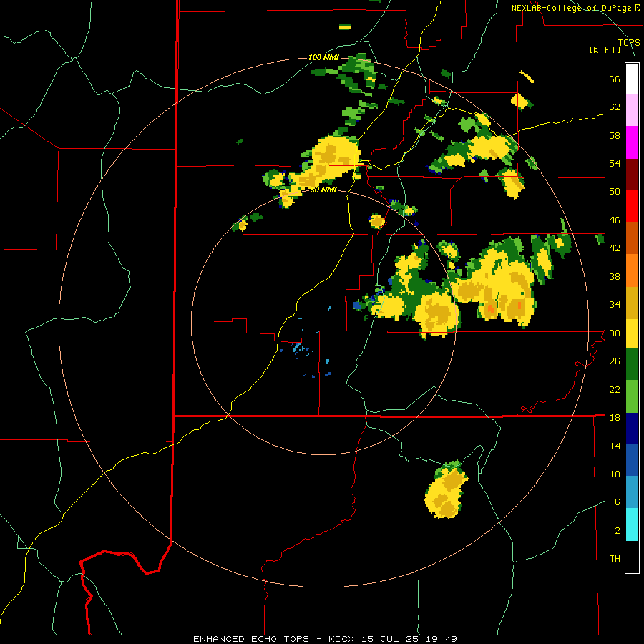
Task: Click the diagonal yellow streak echo in upper right
Action: point(527,77)
